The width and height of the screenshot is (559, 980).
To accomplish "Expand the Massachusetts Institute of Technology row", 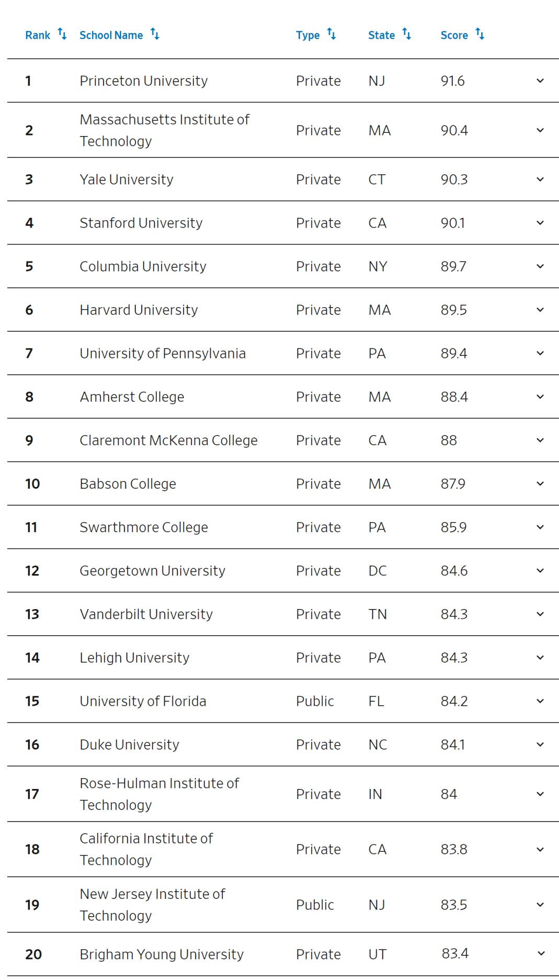I will (x=540, y=130).
